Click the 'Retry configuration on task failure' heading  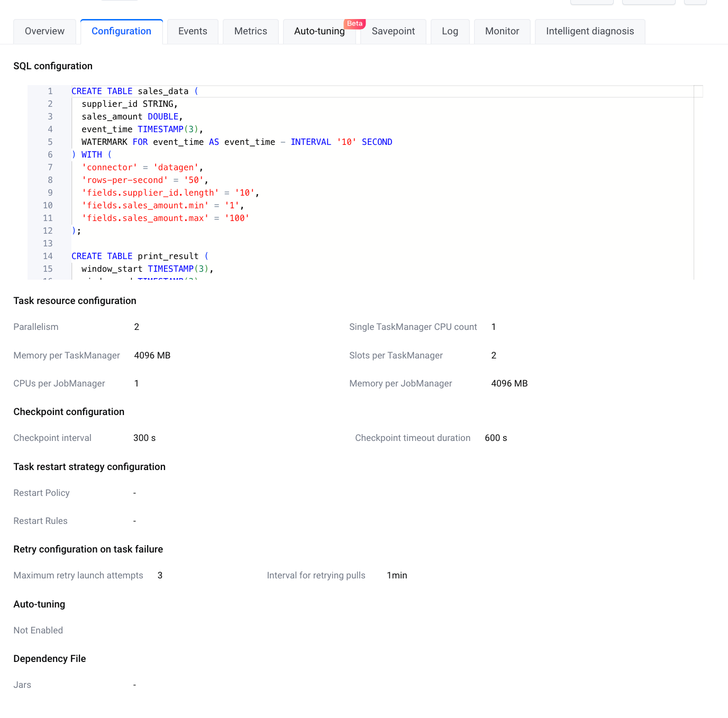88,549
